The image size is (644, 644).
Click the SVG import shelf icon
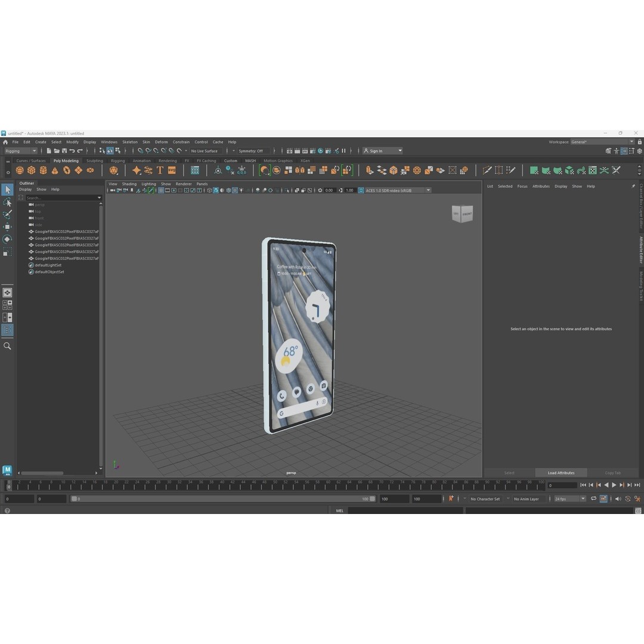pos(172,171)
